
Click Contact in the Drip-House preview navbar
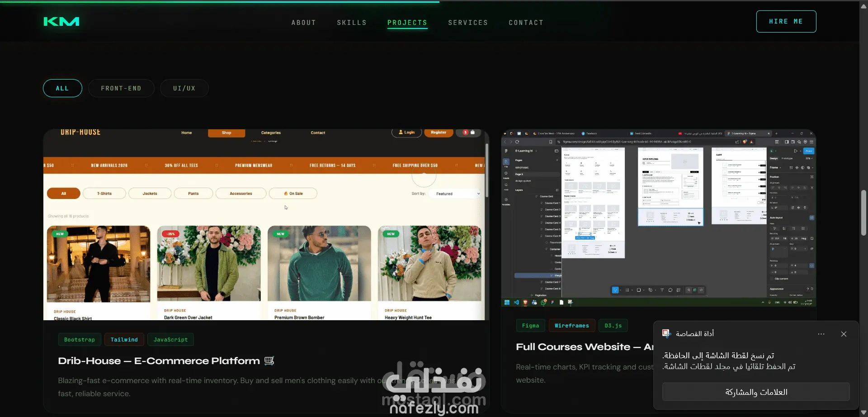[318, 133]
